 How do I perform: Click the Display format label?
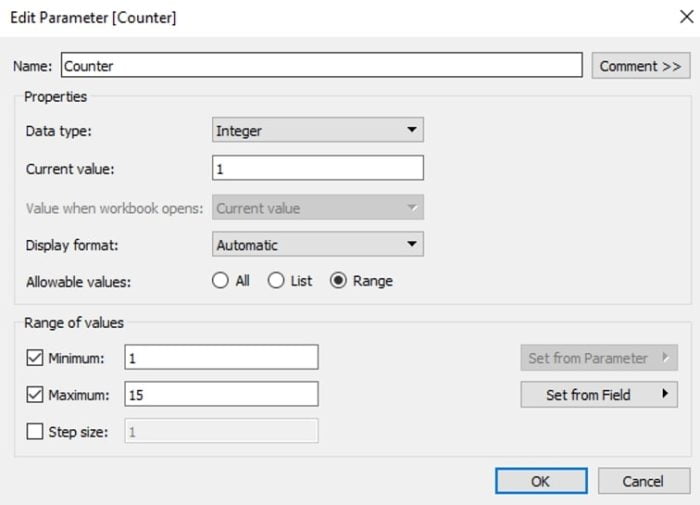[72, 245]
